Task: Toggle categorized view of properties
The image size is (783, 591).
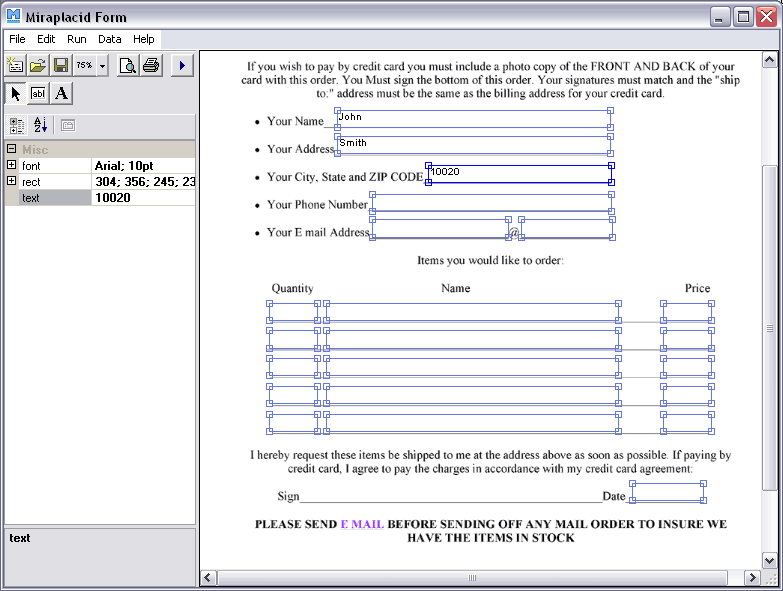Action: coord(17,126)
